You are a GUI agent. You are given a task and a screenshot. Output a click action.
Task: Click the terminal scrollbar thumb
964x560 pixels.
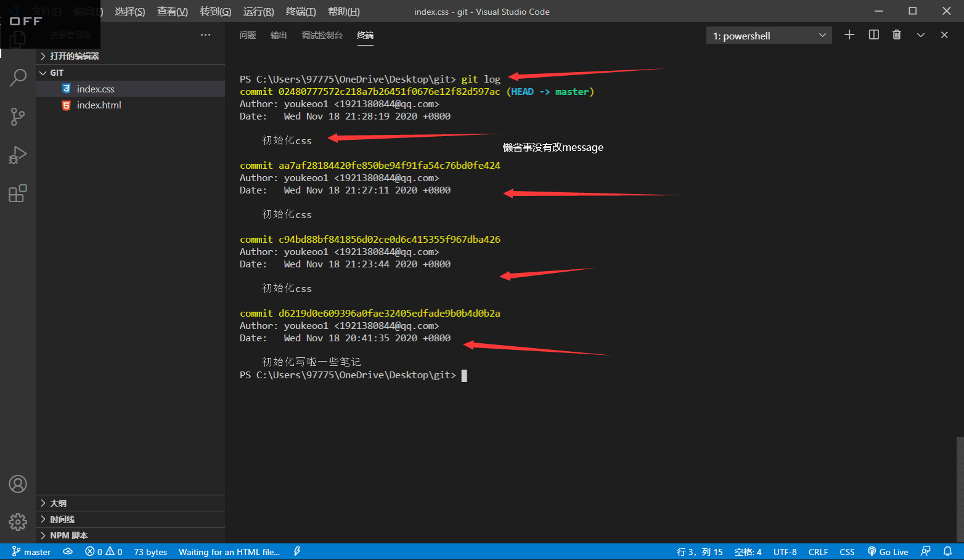point(960,489)
